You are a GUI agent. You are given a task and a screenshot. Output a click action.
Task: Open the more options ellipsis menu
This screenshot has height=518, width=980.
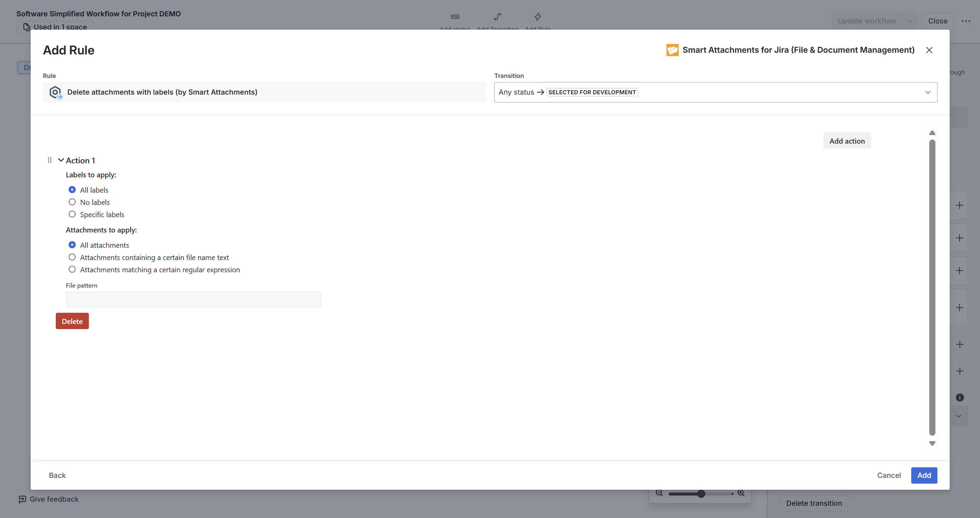966,21
